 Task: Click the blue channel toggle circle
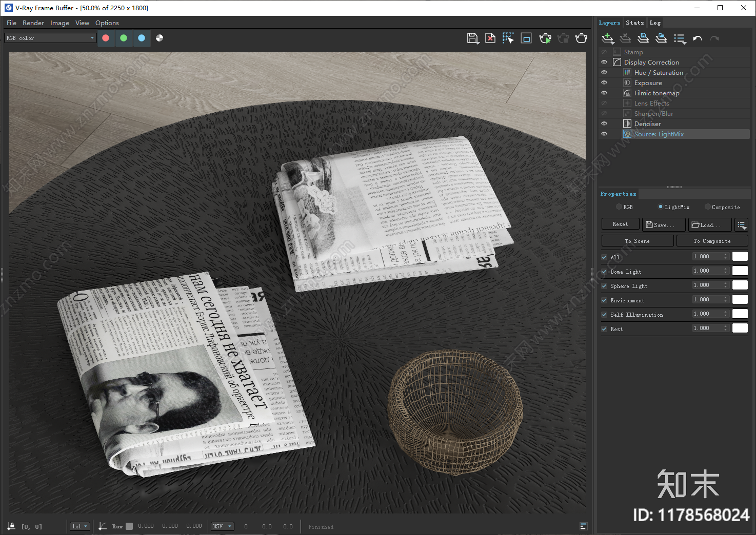point(142,38)
